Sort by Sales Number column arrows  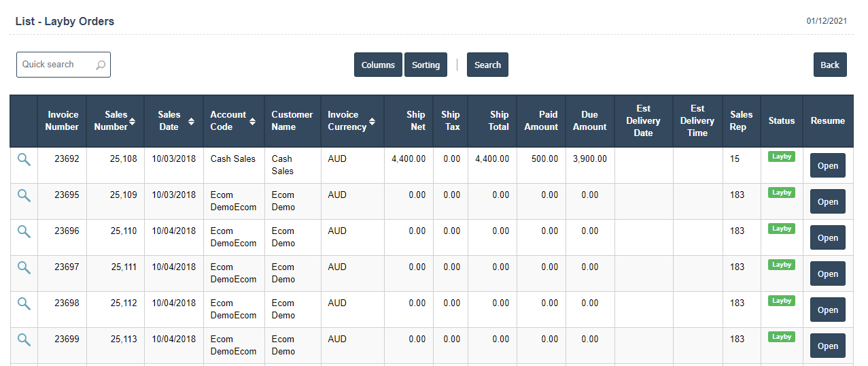click(x=133, y=121)
